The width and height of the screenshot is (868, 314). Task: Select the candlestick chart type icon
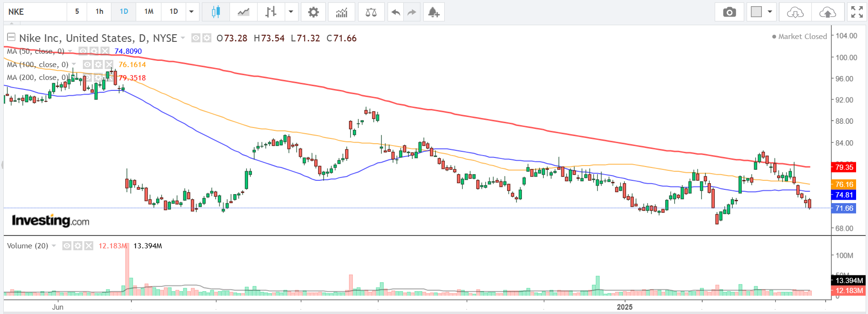point(216,12)
